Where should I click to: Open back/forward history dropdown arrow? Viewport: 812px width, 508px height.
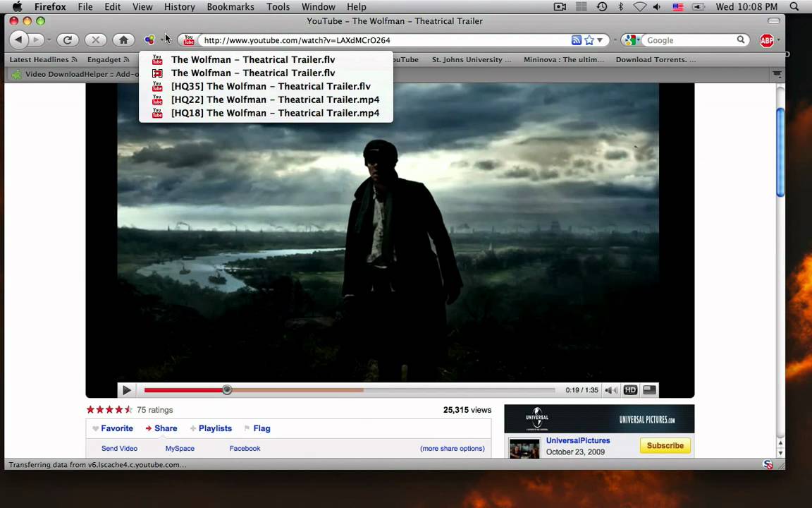click(x=49, y=40)
